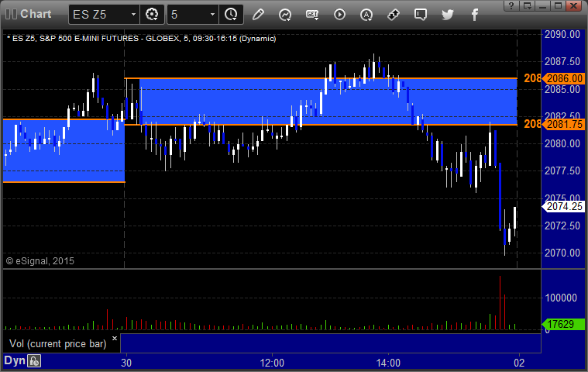Open the time template clock icon

point(231,15)
